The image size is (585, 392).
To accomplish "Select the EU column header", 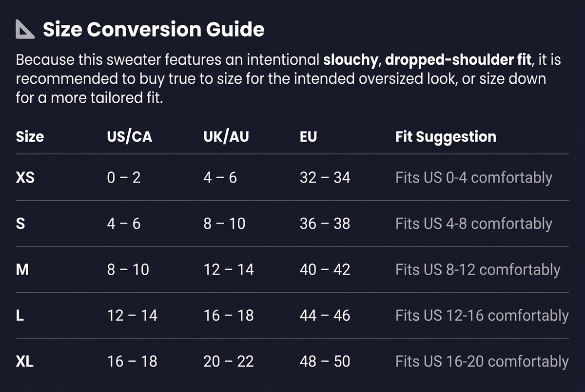I will (308, 137).
